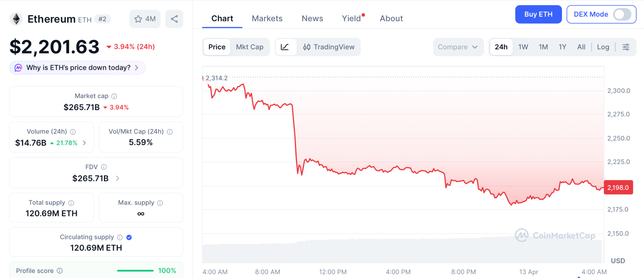Click the Buy ETH button
Viewport: 644px width, 278px height.
click(x=538, y=14)
